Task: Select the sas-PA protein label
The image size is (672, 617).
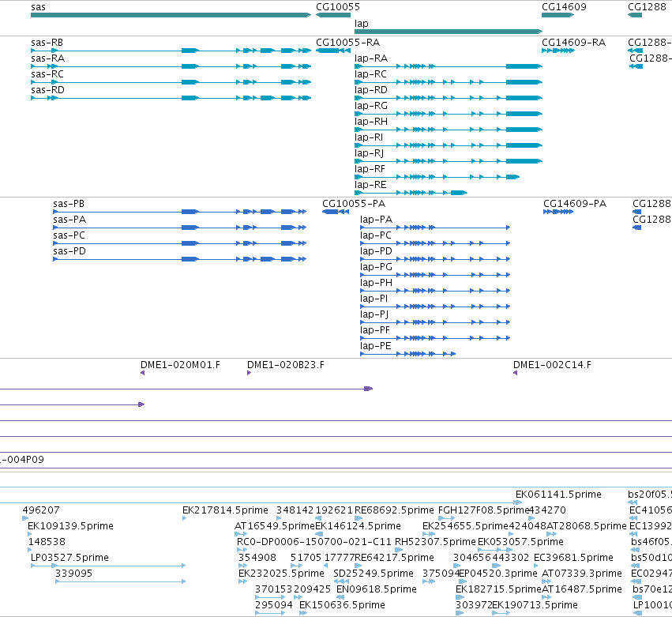Action: click(x=69, y=220)
